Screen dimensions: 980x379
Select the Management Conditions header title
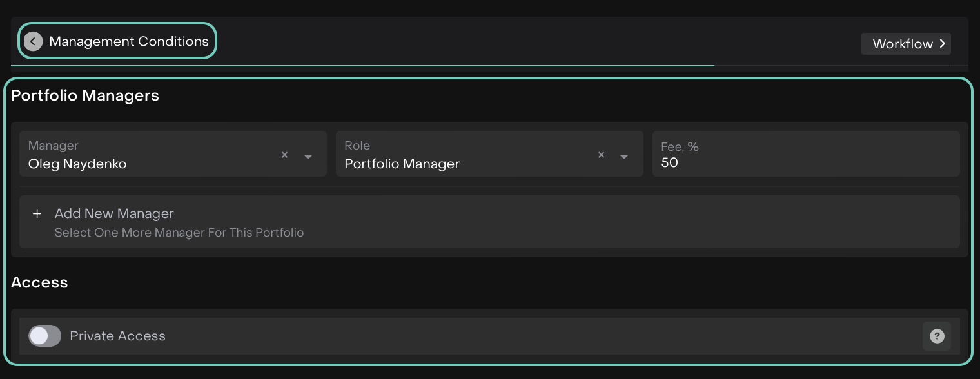tap(129, 42)
